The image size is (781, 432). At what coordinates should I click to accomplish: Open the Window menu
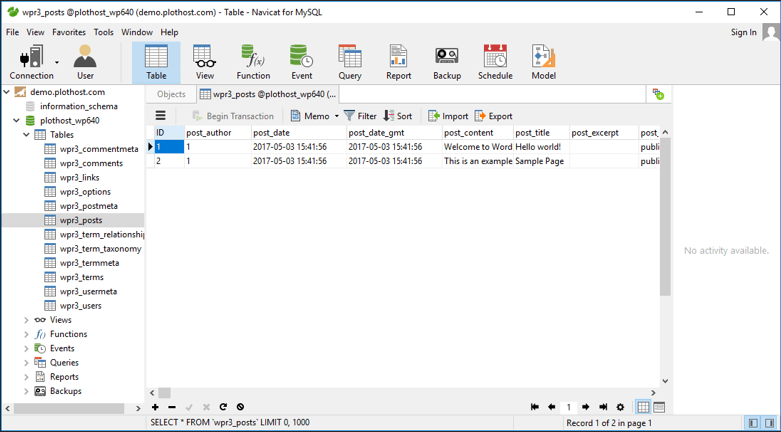click(x=137, y=32)
